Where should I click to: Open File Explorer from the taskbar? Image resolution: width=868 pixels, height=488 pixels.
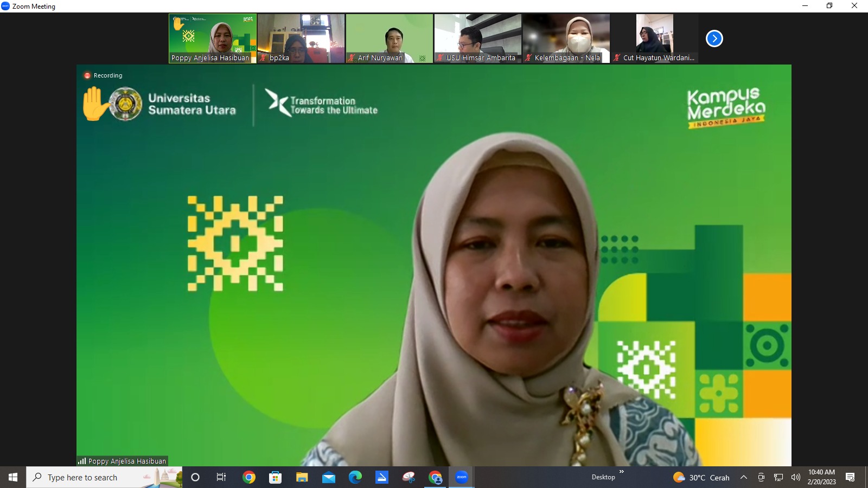(302, 477)
